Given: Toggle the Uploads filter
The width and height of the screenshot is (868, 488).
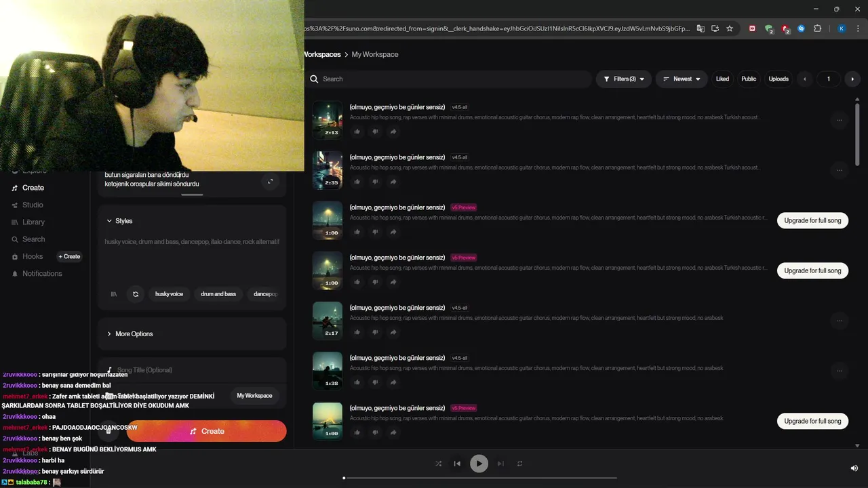Looking at the screenshot, I should click(778, 79).
